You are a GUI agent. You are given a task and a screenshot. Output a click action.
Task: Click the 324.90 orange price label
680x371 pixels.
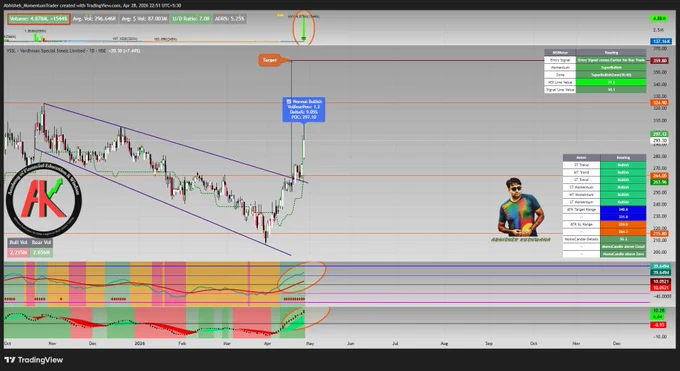(x=659, y=103)
